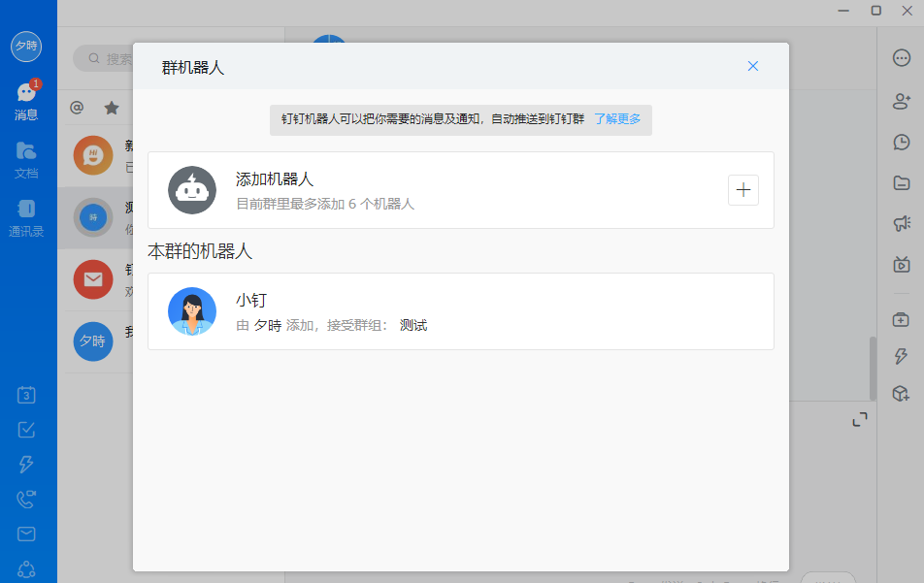Click the 夕時 profile avatar in sidebar
Viewport: 924px width, 583px height.
coord(26,46)
